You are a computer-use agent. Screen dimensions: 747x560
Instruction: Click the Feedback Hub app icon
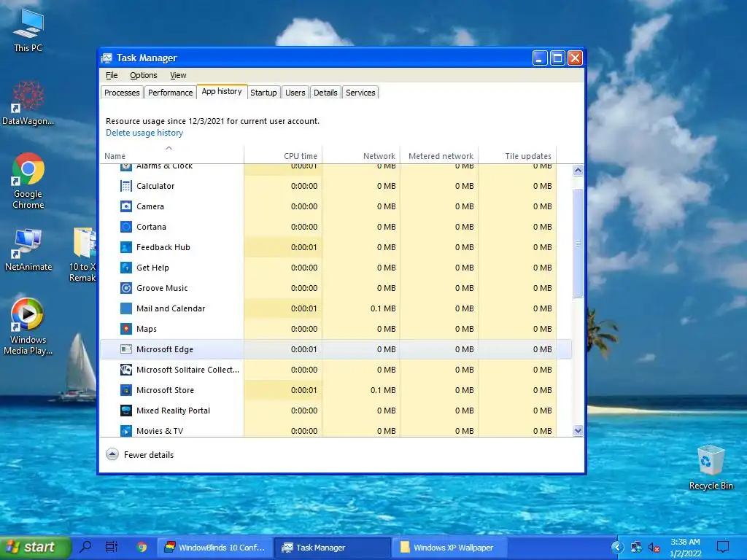(125, 248)
